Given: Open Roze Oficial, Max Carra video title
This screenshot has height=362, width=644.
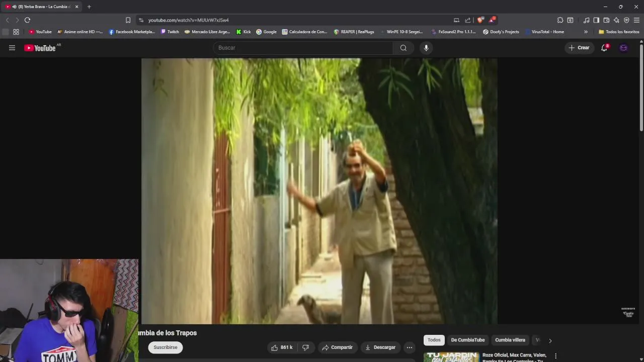Looking at the screenshot, I should [514, 357].
